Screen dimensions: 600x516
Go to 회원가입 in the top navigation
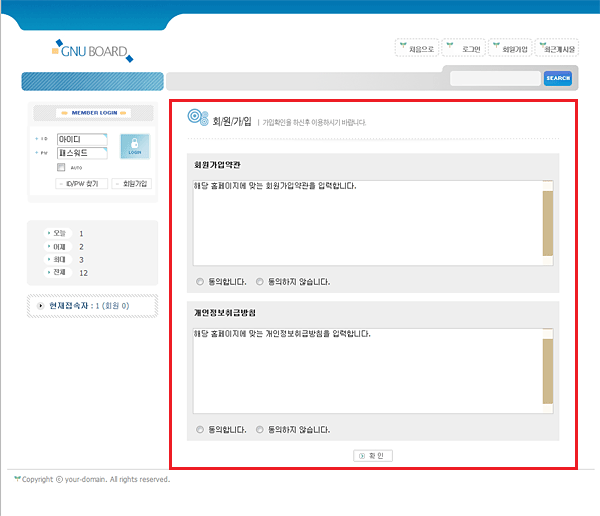[510, 48]
